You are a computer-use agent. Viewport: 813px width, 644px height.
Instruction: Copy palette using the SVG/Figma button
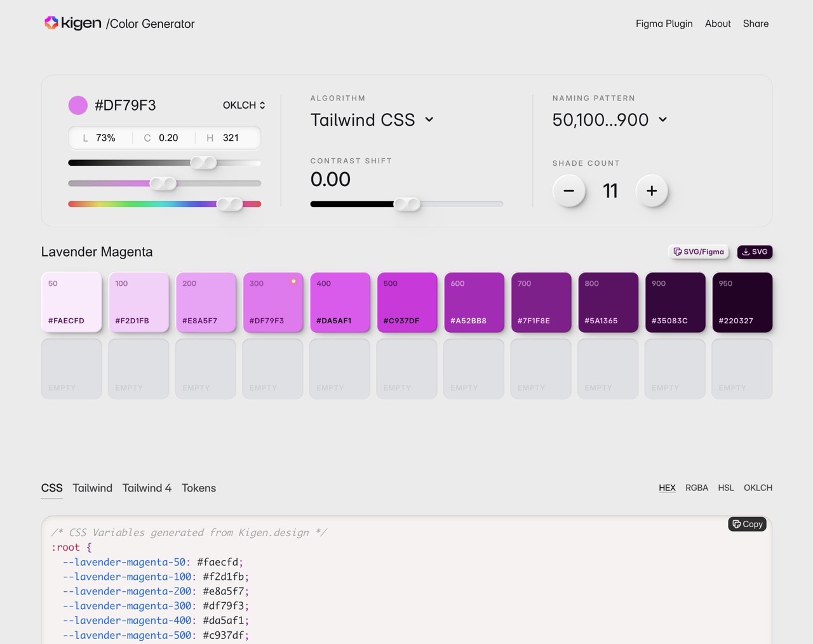click(699, 252)
